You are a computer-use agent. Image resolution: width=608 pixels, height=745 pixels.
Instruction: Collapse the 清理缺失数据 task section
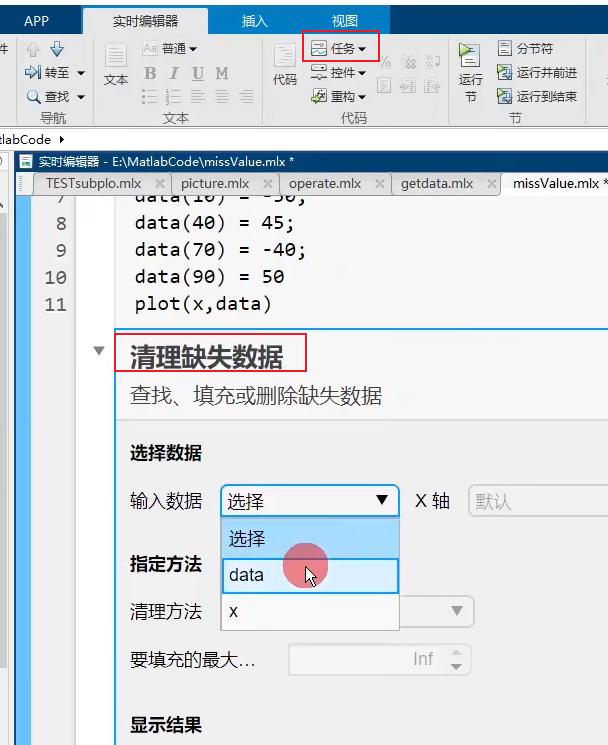pyautogui.click(x=98, y=351)
